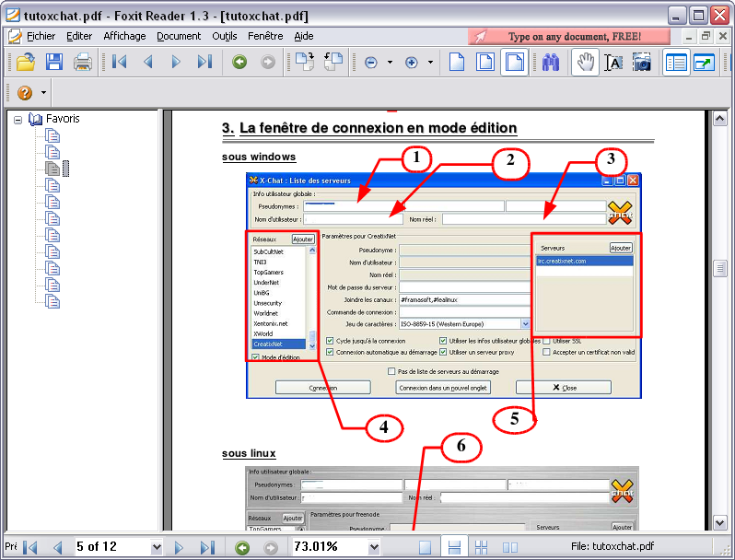The height and width of the screenshot is (560, 735).
Task: Open the Fenêtre menu
Action: point(265,36)
